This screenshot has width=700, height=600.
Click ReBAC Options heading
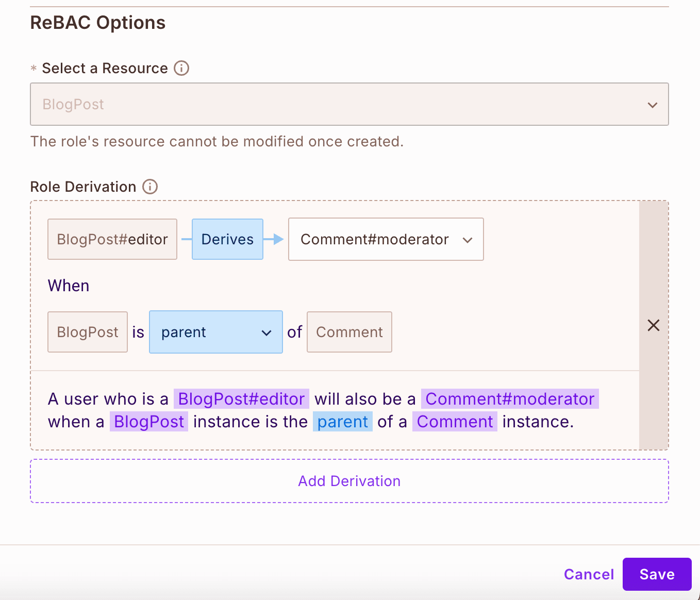pos(98,23)
